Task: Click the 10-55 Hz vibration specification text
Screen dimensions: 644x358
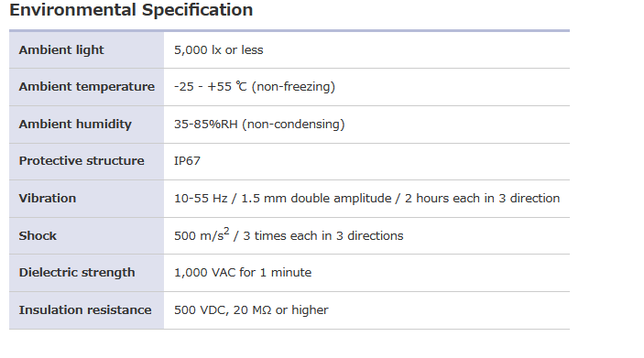Action: pyautogui.click(x=366, y=199)
